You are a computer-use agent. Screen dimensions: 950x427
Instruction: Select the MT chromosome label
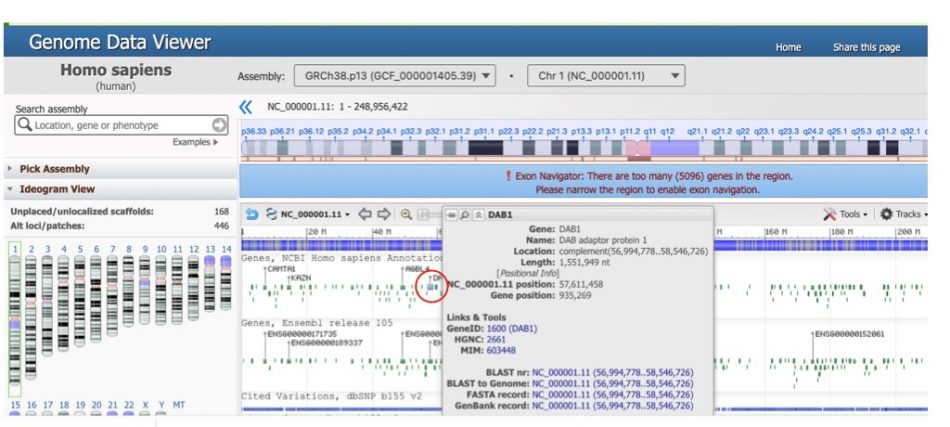179,405
